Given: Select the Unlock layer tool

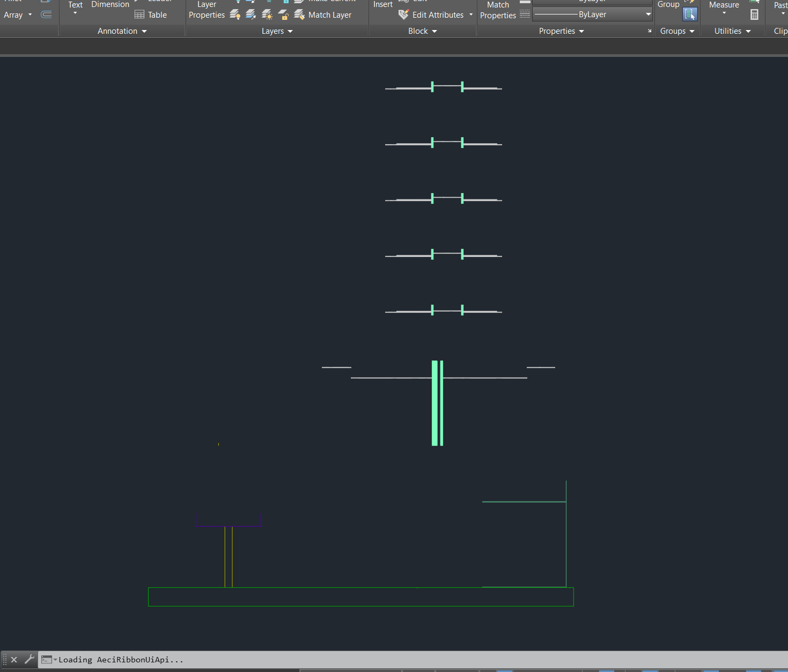Looking at the screenshot, I should (x=283, y=14).
